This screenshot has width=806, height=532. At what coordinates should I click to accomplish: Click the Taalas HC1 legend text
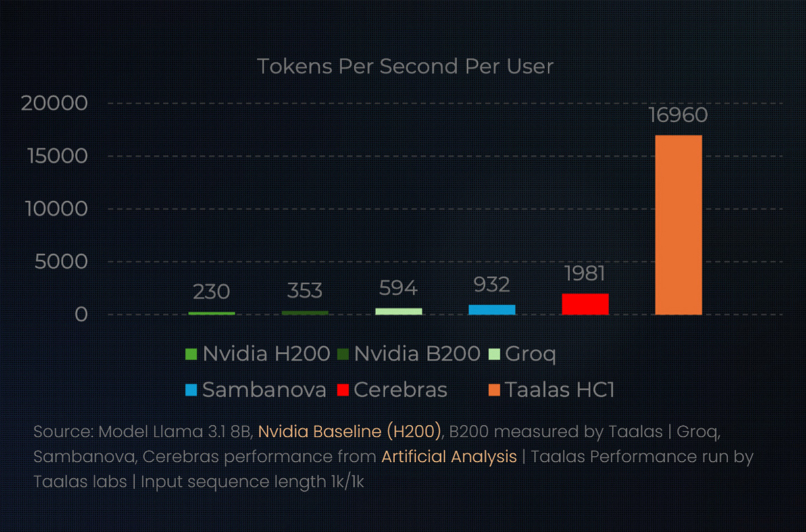pyautogui.click(x=560, y=390)
